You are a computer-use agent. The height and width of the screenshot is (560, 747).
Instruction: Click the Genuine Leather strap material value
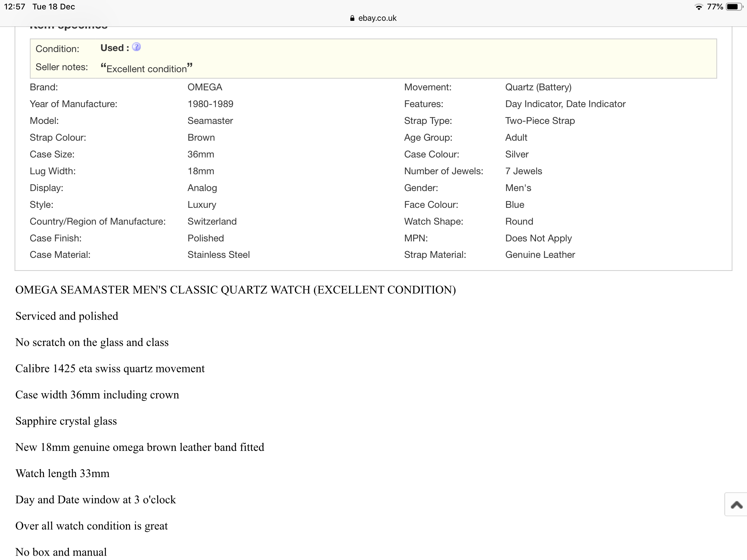(x=540, y=255)
